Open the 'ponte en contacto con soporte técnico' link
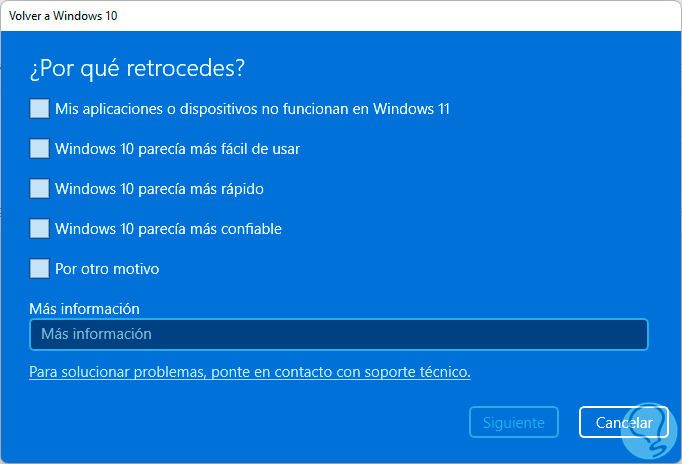 [249, 372]
